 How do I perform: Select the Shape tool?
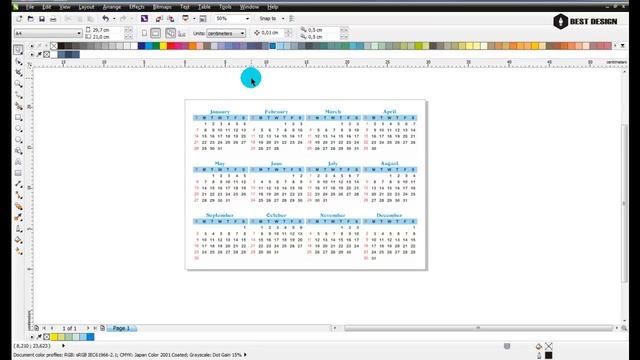18,61
